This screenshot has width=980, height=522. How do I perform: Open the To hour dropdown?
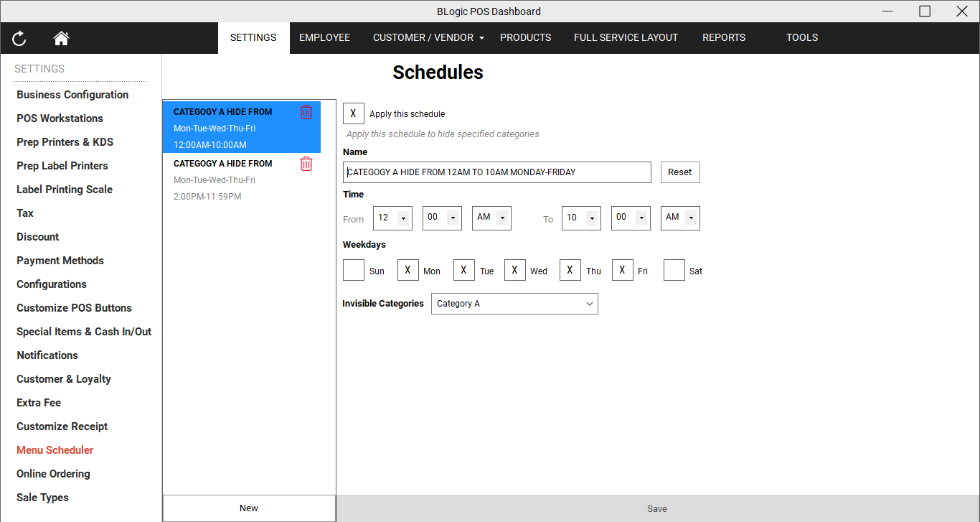tap(581, 218)
